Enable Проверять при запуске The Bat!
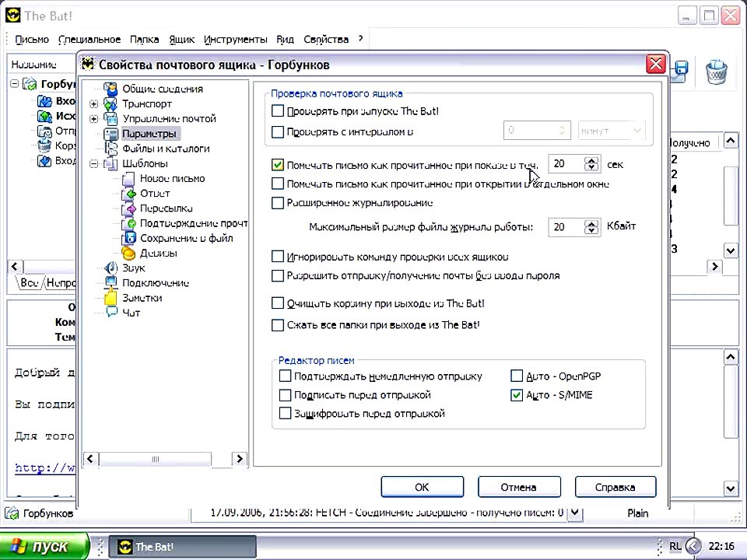Screen dimensions: 747x560 click(x=277, y=111)
